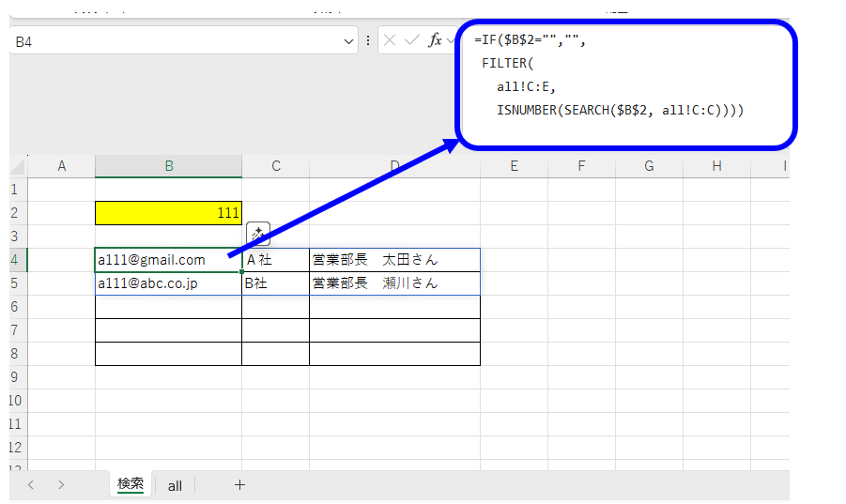Open the Name Box dropdown arrow
Viewport: 846px width, 504px height.
(x=349, y=41)
